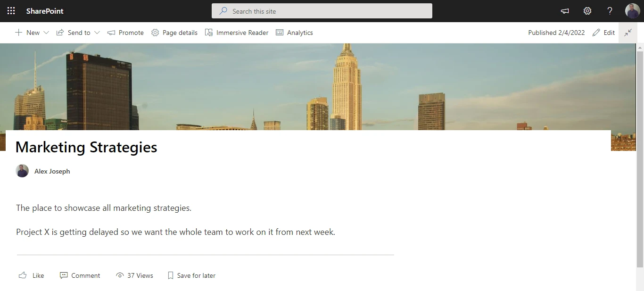
Task: Click the scrollbar up arrow
Action: [x=640, y=48]
